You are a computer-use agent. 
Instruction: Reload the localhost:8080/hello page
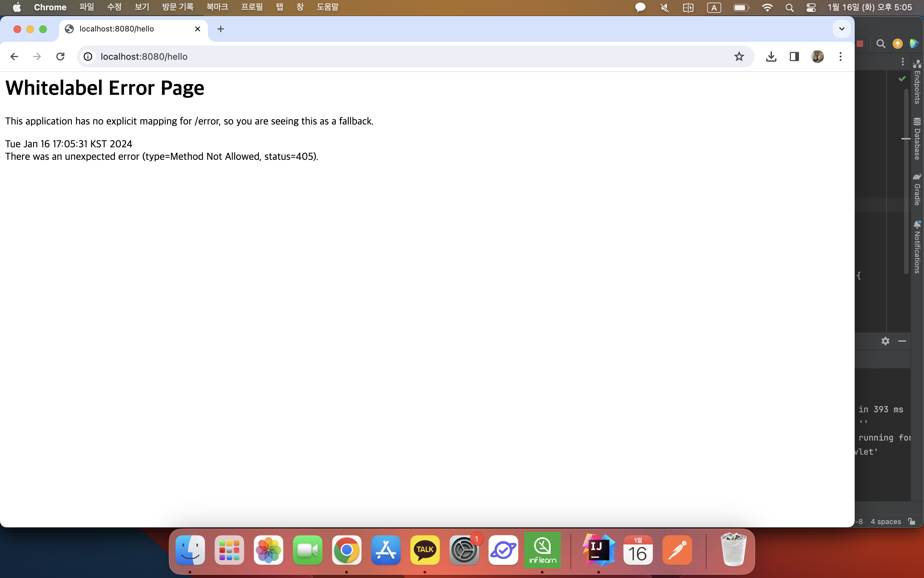click(x=60, y=57)
